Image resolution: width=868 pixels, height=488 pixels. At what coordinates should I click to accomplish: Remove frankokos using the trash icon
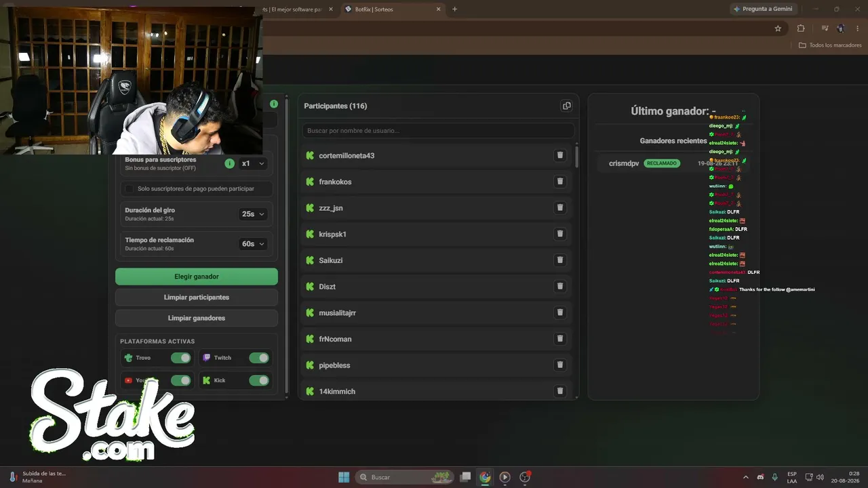coord(560,182)
